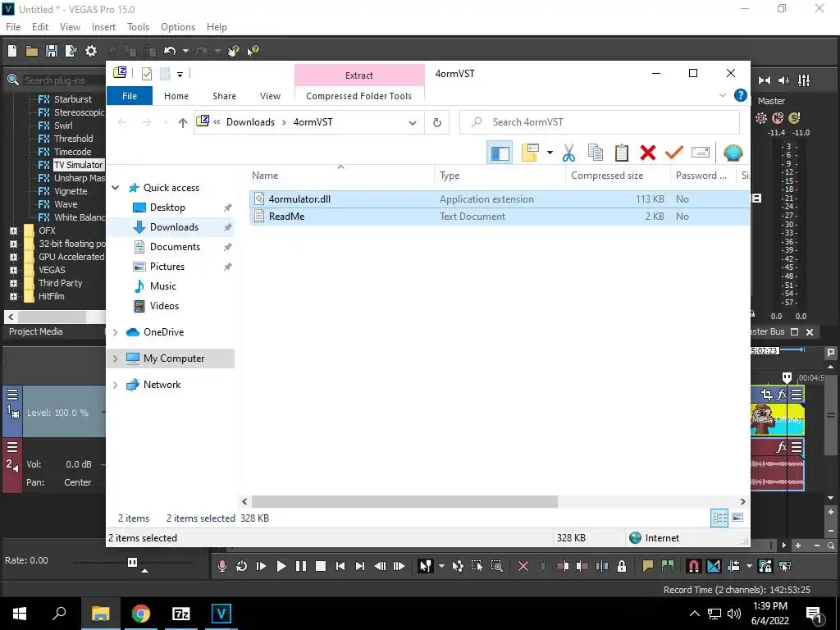Switch to Details view icon in status bar
840x630 pixels.
pyautogui.click(x=719, y=518)
